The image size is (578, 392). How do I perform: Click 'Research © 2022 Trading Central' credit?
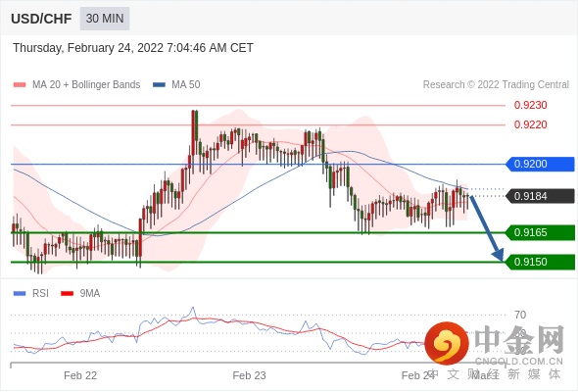point(496,85)
